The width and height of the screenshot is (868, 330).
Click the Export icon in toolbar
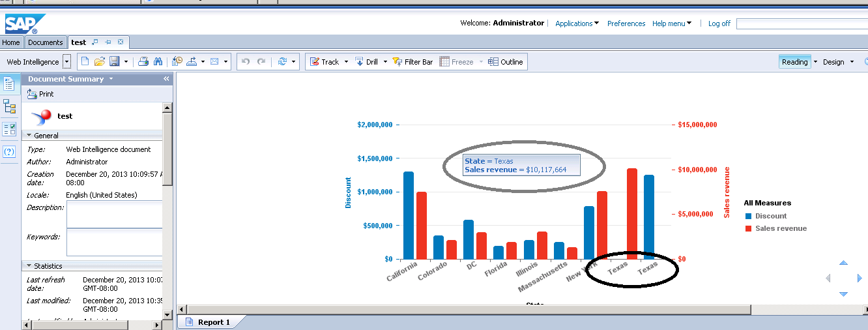point(192,62)
